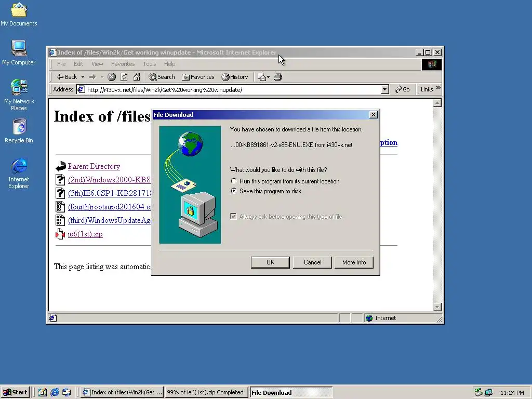Open My Documents desktop icon
532x399 pixels.
[19, 14]
